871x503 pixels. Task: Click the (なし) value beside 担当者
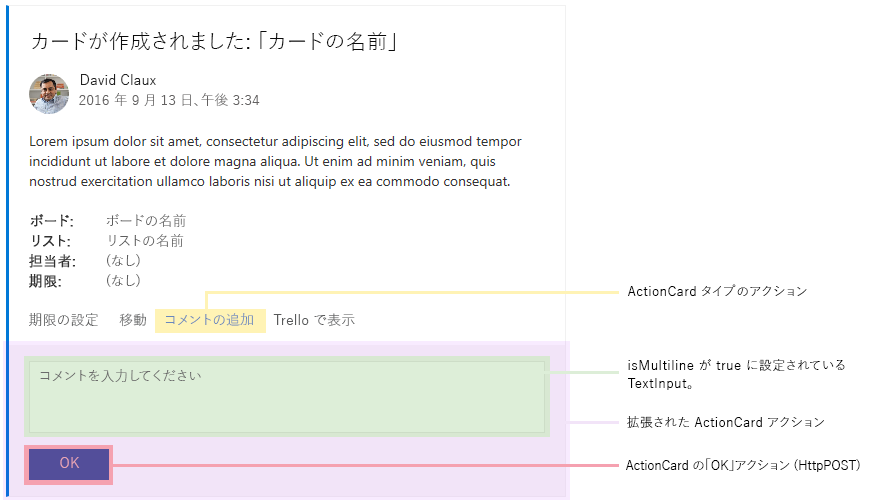click(x=123, y=260)
